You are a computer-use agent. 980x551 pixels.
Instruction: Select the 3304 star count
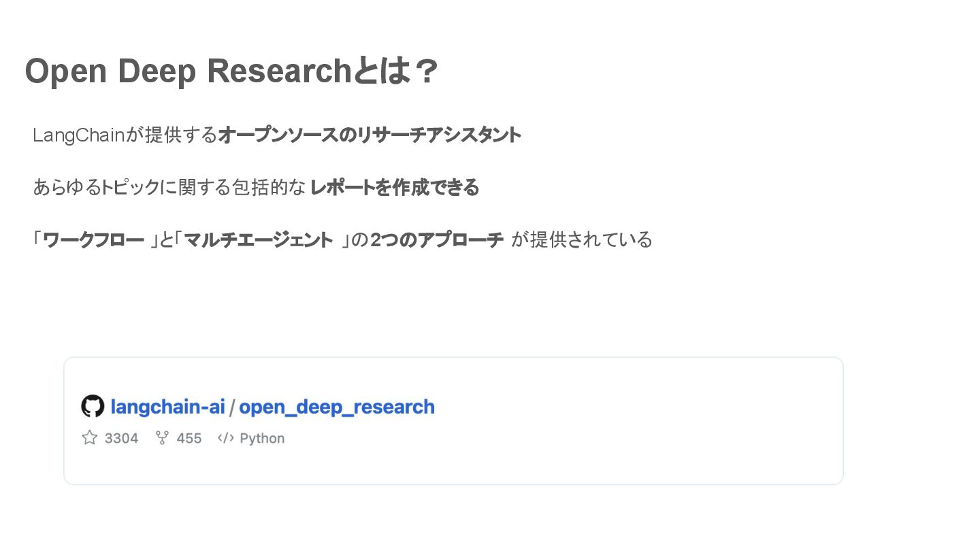tap(122, 438)
